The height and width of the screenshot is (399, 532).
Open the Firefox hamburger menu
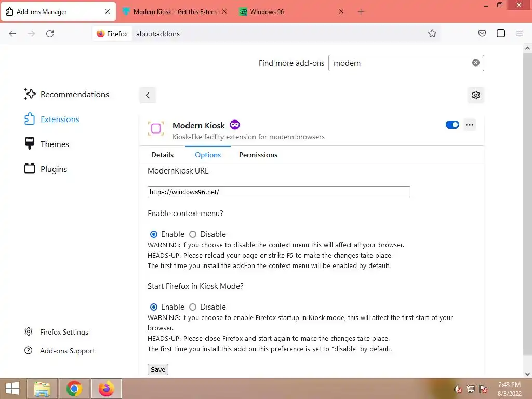point(520,33)
